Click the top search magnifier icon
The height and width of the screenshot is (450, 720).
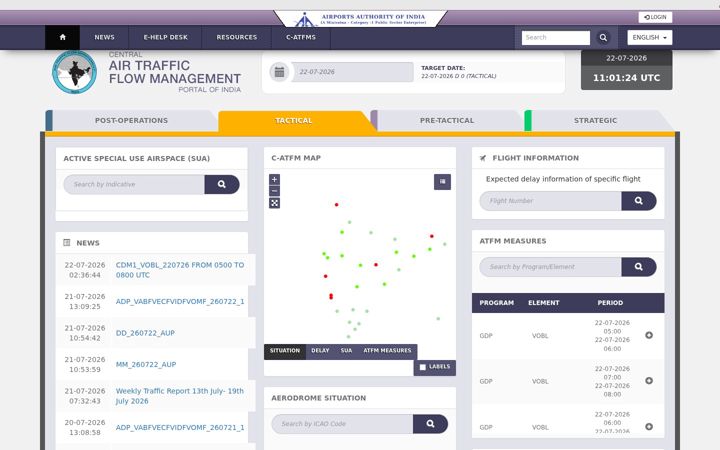tap(603, 38)
